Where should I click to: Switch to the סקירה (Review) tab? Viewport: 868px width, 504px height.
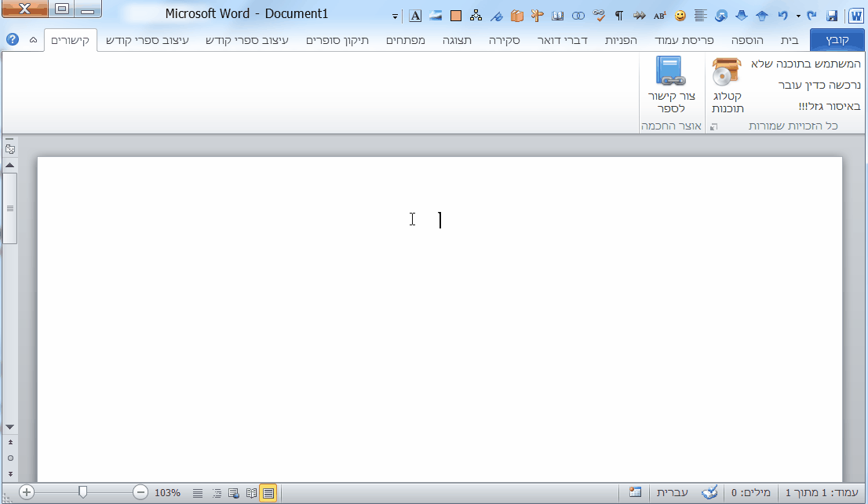504,40
